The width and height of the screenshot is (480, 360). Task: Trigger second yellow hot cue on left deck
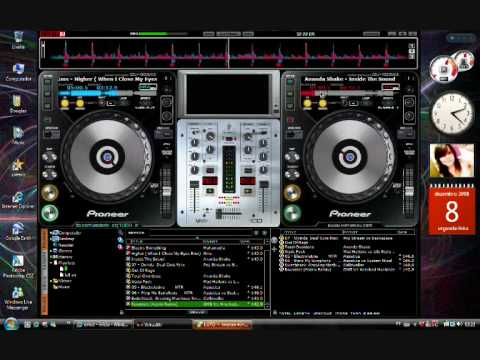click(80, 103)
